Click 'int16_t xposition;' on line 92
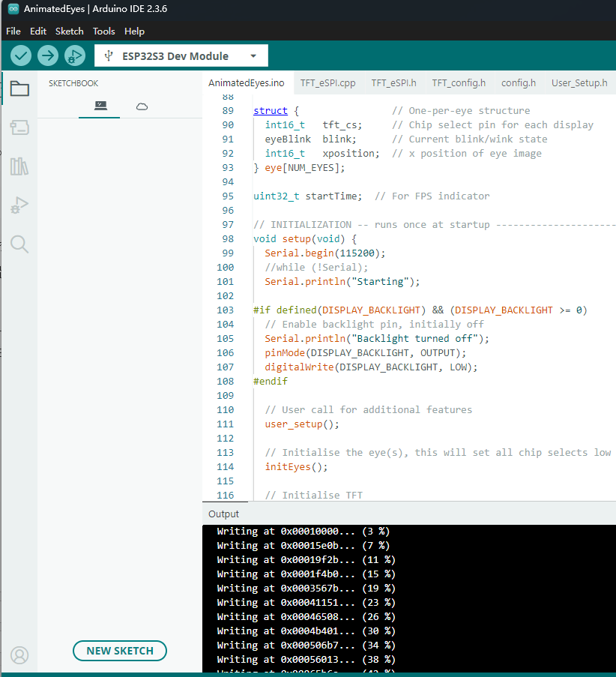The height and width of the screenshot is (677, 616). coord(322,153)
